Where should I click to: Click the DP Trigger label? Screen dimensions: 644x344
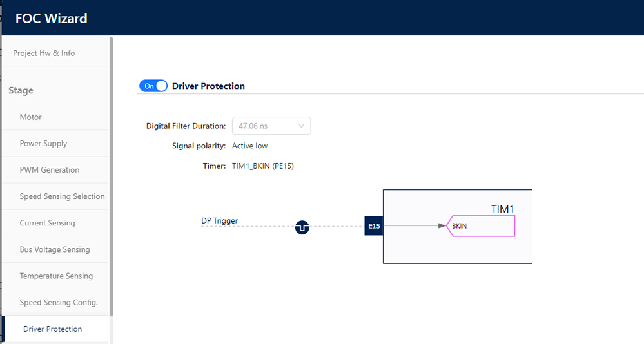(x=219, y=220)
